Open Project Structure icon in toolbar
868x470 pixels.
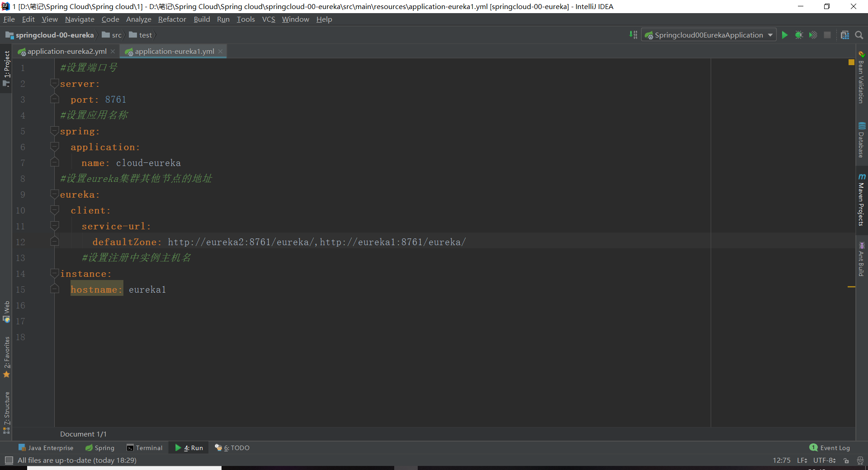844,35
